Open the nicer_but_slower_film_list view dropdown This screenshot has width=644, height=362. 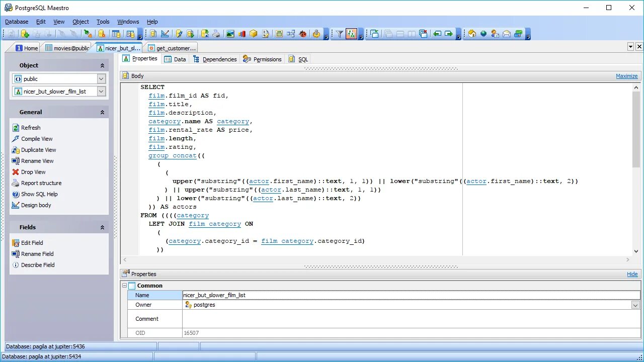pos(101,92)
